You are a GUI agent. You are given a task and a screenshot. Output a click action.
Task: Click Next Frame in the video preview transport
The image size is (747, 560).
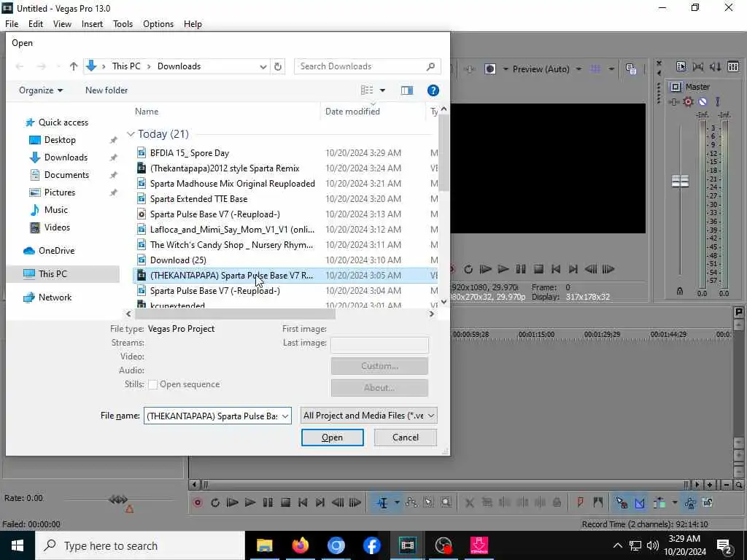[x=608, y=269]
